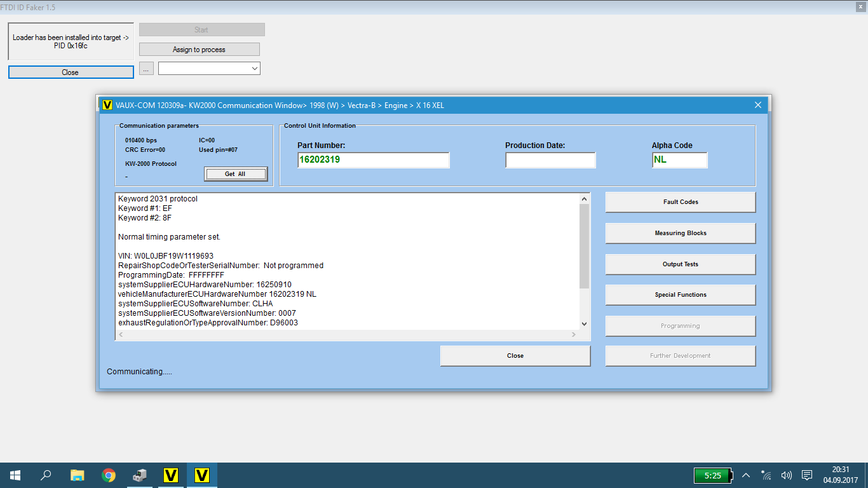Open taskbar search magnifier
Image resolution: width=868 pixels, height=488 pixels.
[x=46, y=475]
